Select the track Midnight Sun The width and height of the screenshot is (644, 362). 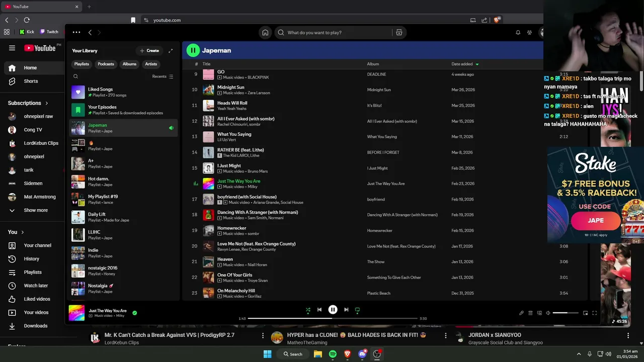click(230, 87)
